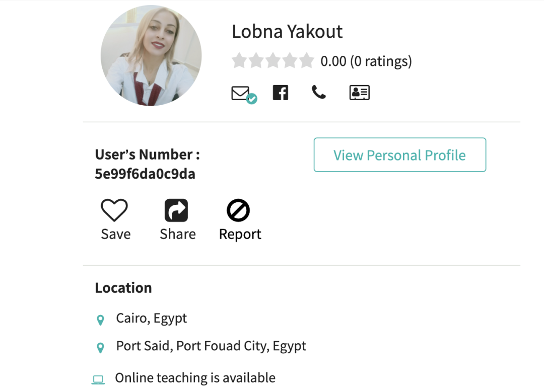
Task: Click the map pin beside Cairo, Egypt
Action: pyautogui.click(x=100, y=320)
